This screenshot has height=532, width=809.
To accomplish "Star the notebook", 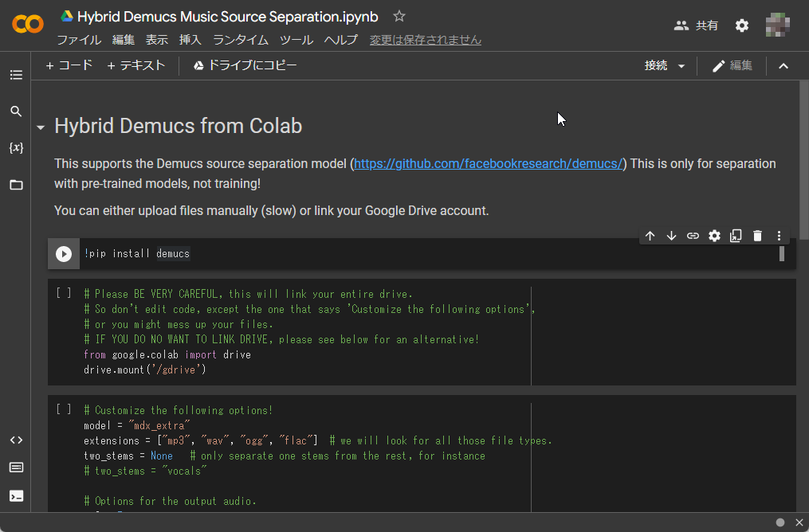I will point(399,15).
